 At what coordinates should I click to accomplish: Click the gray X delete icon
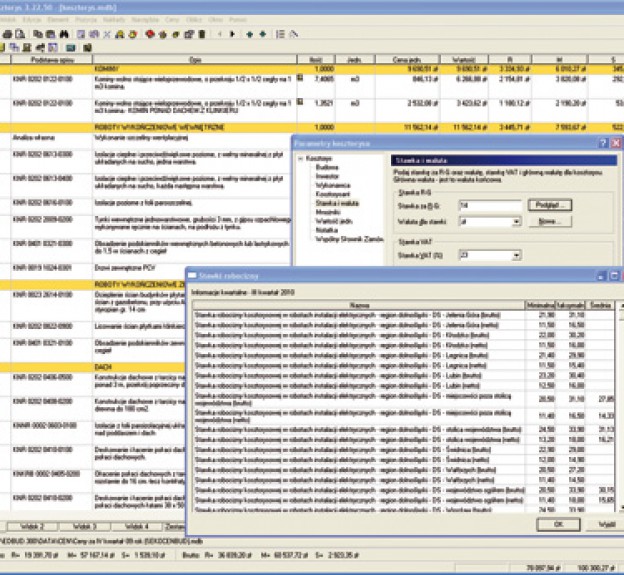107,35
